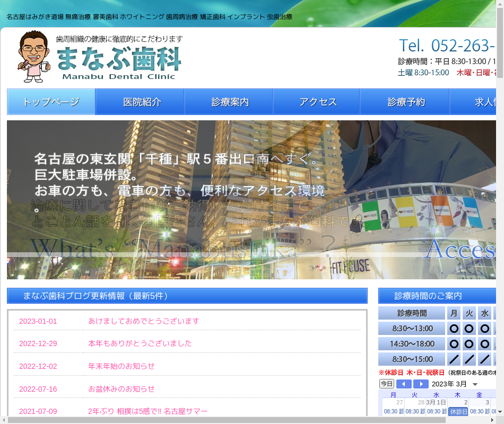Open the トップページ navigation tab
The image size is (504, 424).
[51, 102]
